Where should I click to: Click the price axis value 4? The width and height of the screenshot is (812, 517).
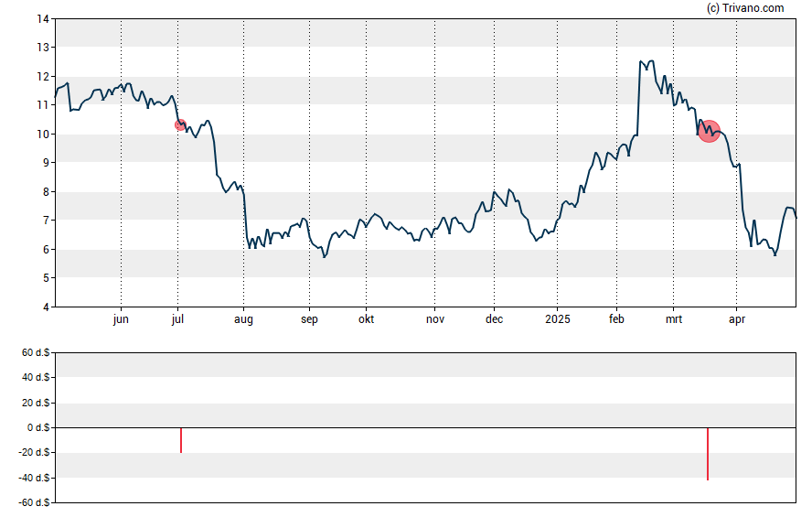(x=46, y=307)
